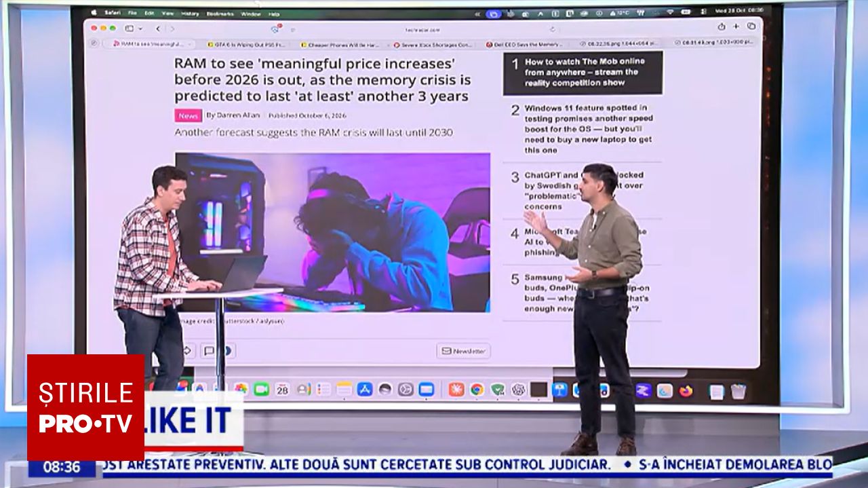Open App Store from the Dock
Screen dimensions: 868x488
pyautogui.click(x=365, y=389)
